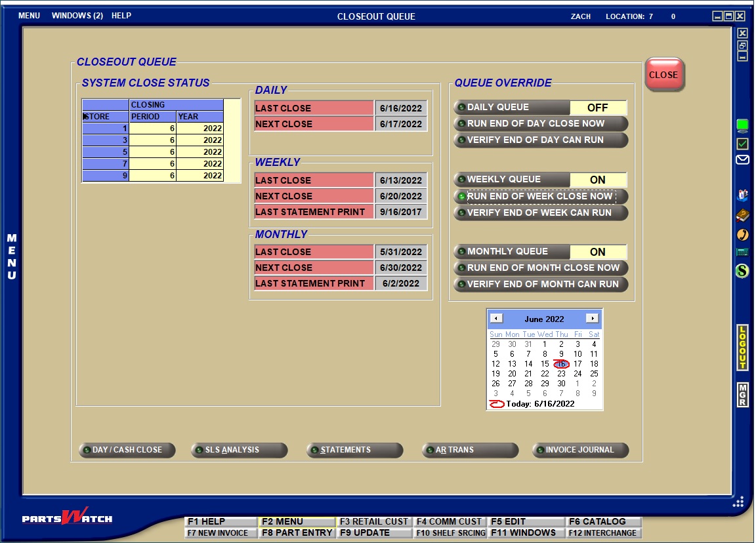756x543 pixels.
Task: Open the calculator icon in sidebar
Action: click(742, 252)
